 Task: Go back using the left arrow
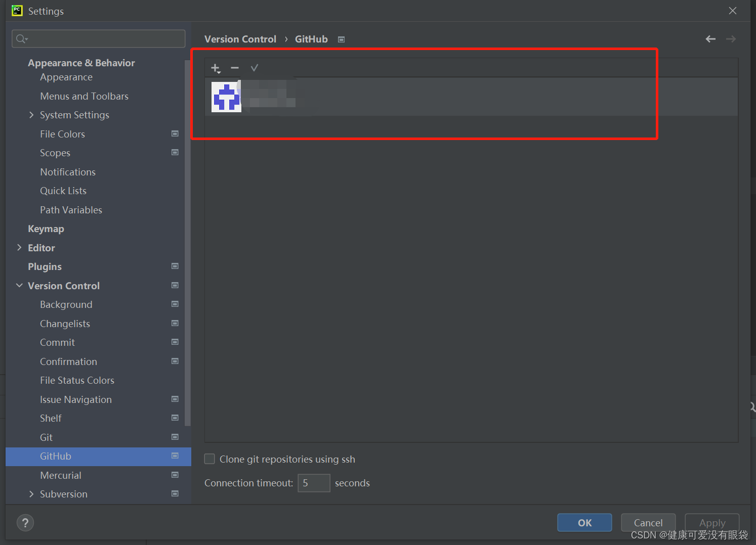tap(710, 39)
